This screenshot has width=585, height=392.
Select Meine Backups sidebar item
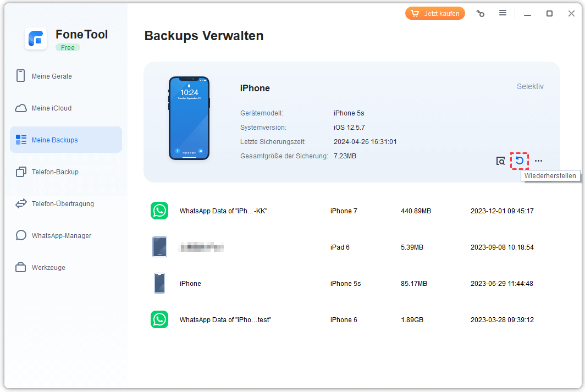coord(54,140)
